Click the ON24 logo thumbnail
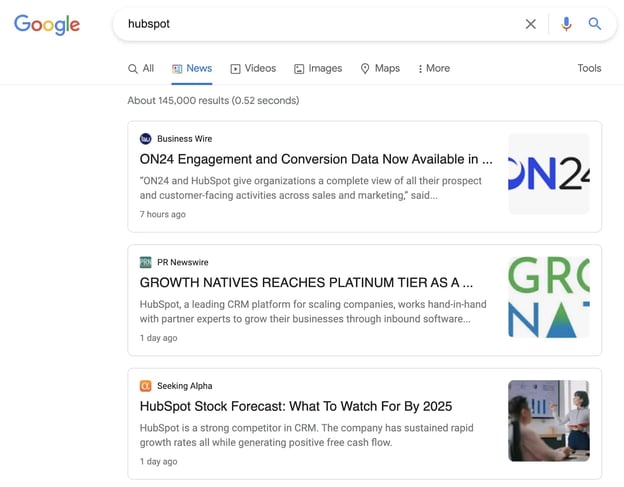The width and height of the screenshot is (624, 487). tap(548, 174)
